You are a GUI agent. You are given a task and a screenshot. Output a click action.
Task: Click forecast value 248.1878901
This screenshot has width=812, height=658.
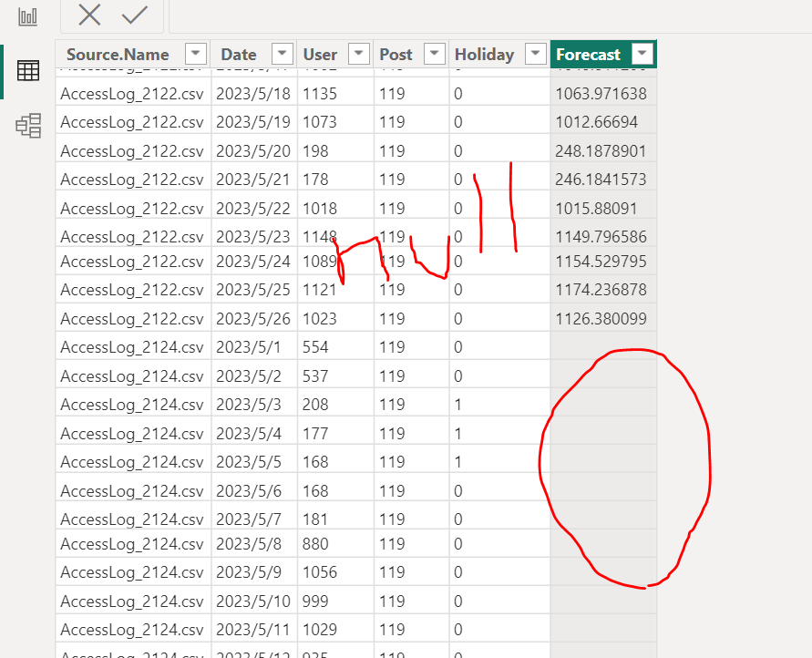601,151
